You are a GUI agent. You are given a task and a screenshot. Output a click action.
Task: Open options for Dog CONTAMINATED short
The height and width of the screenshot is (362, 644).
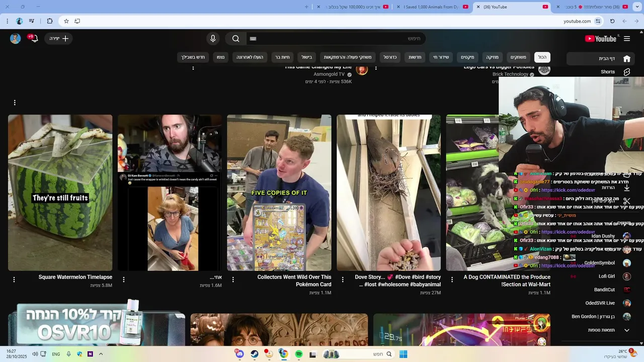[452, 280]
